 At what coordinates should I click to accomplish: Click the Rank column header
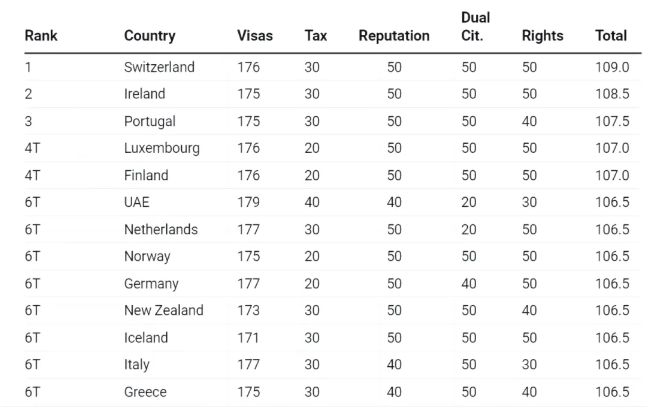[x=41, y=36]
